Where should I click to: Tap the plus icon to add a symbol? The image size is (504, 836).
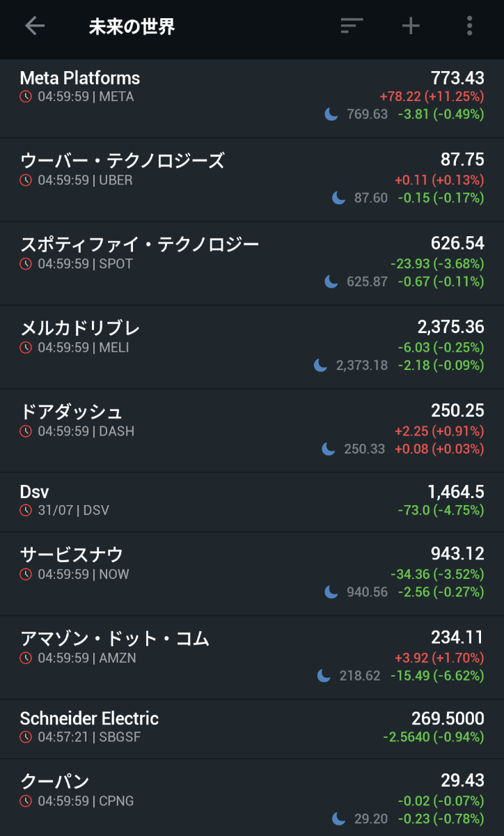411,26
